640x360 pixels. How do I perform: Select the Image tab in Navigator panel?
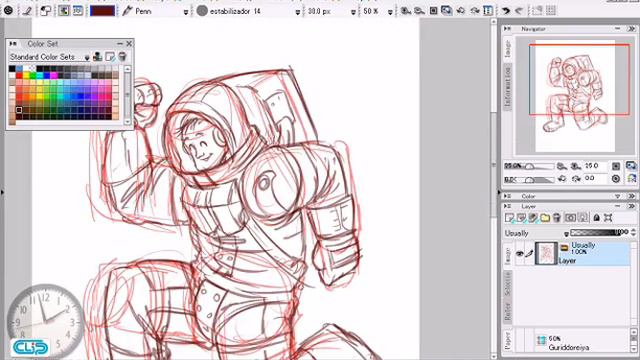pyautogui.click(x=508, y=48)
